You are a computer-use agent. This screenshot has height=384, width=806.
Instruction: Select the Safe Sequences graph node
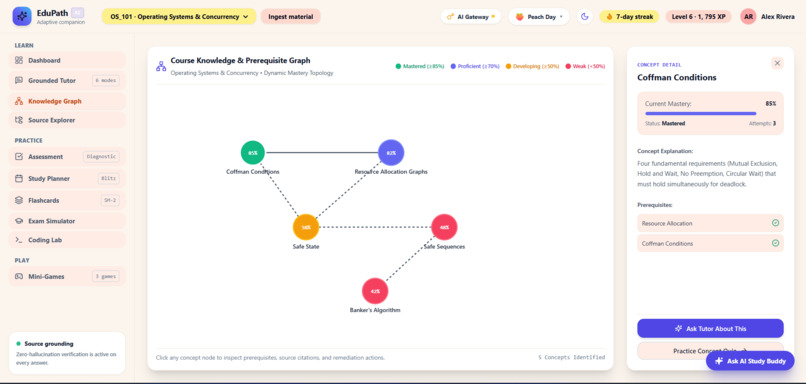[x=444, y=227]
